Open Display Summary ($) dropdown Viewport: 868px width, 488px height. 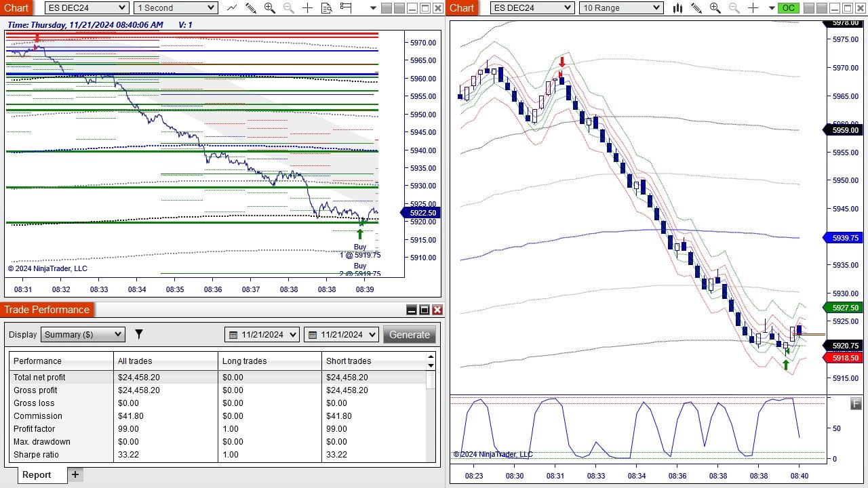tap(83, 334)
